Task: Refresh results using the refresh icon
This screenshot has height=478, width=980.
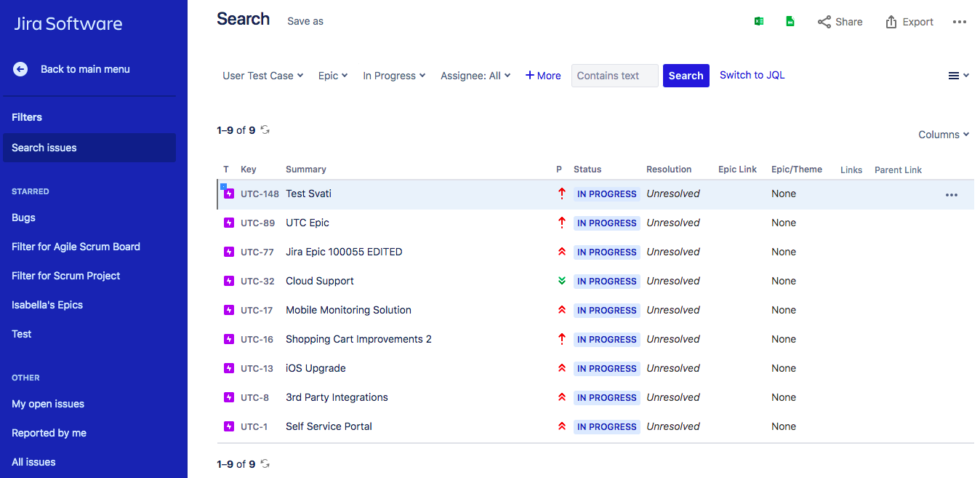Action: click(265, 129)
